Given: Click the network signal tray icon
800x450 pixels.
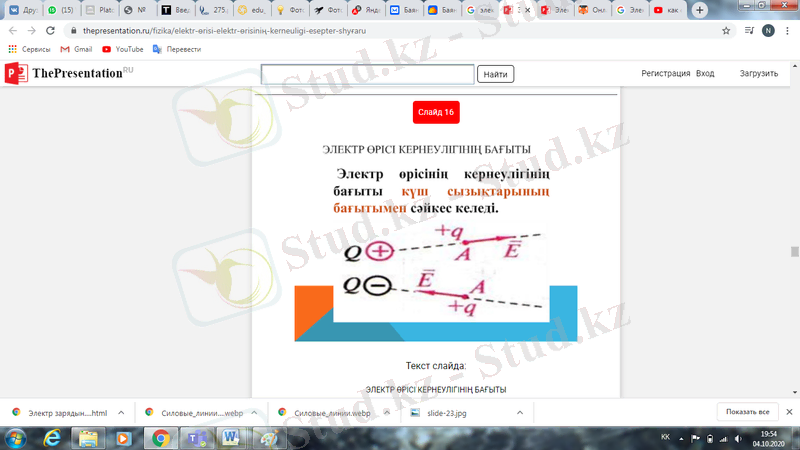Looking at the screenshot, I should click(x=723, y=439).
